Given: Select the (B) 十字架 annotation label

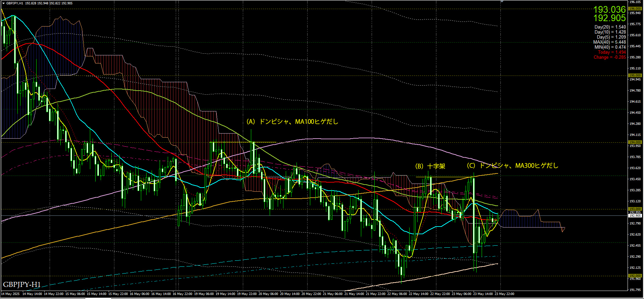Looking at the screenshot, I should coord(430,166).
